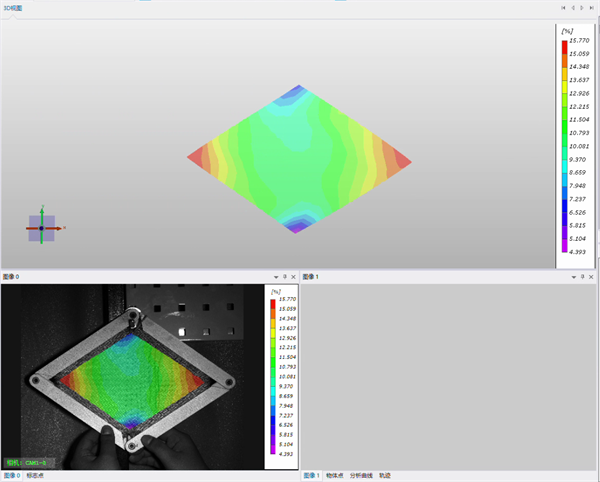Jump to the first tab using the skip-back arrow
Screen dimensions: 600x482
(563, 8)
